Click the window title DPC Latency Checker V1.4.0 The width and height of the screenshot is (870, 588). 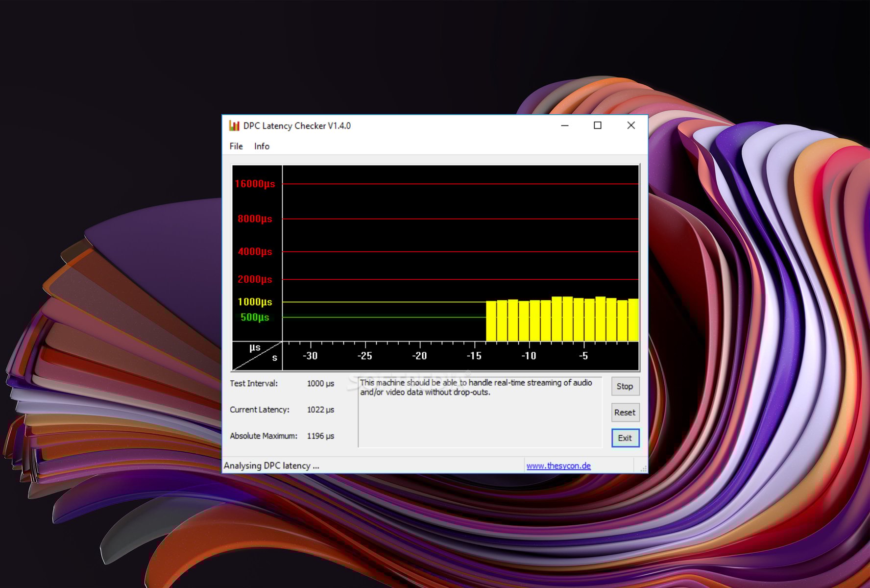point(297,126)
